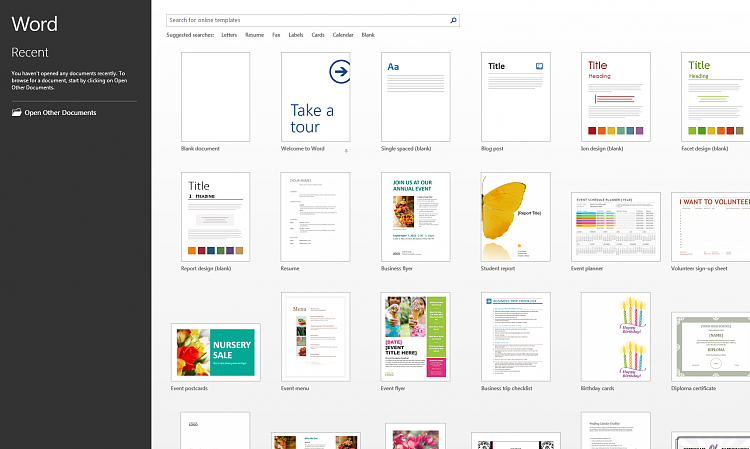Image resolution: width=750 pixels, height=449 pixels.
Task: Pick the Event menu template
Action: 316,337
